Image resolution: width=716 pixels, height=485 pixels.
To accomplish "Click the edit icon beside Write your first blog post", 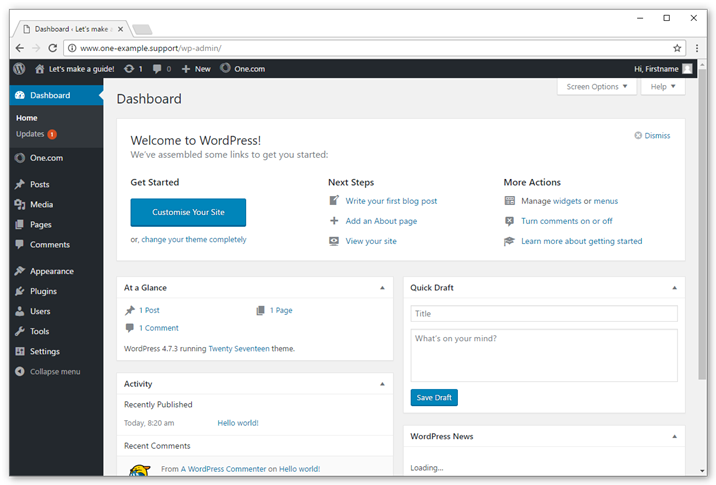I will pos(334,200).
